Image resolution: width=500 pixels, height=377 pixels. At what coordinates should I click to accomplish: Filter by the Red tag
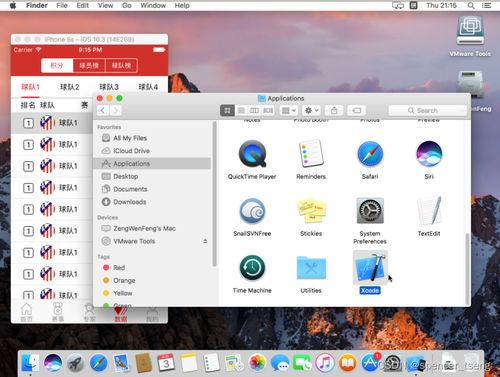tap(152, 268)
